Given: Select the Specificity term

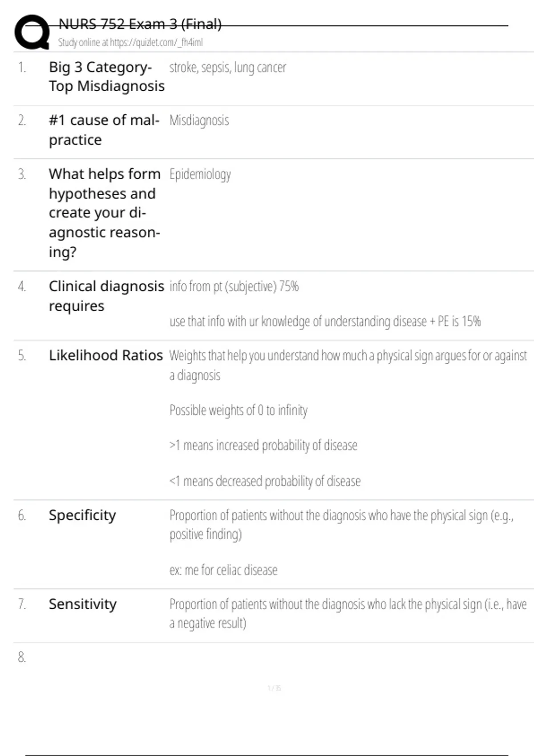Looking at the screenshot, I should click(x=82, y=515).
